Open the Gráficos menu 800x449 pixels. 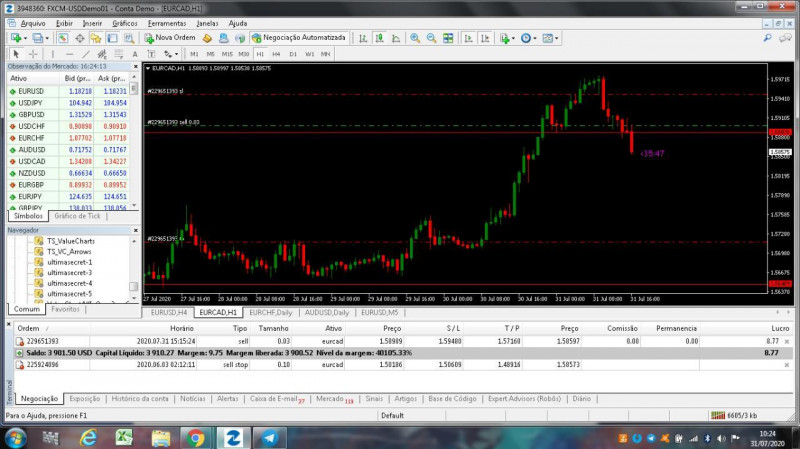[125, 22]
